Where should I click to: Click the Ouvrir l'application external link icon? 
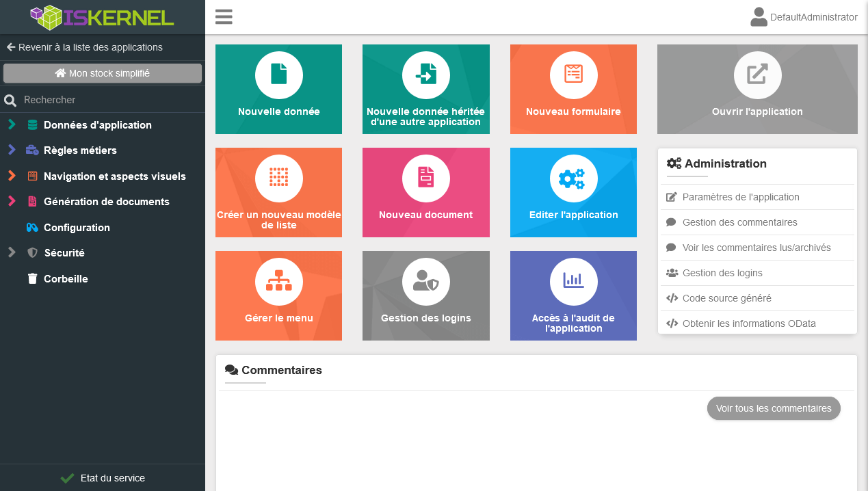coord(757,75)
